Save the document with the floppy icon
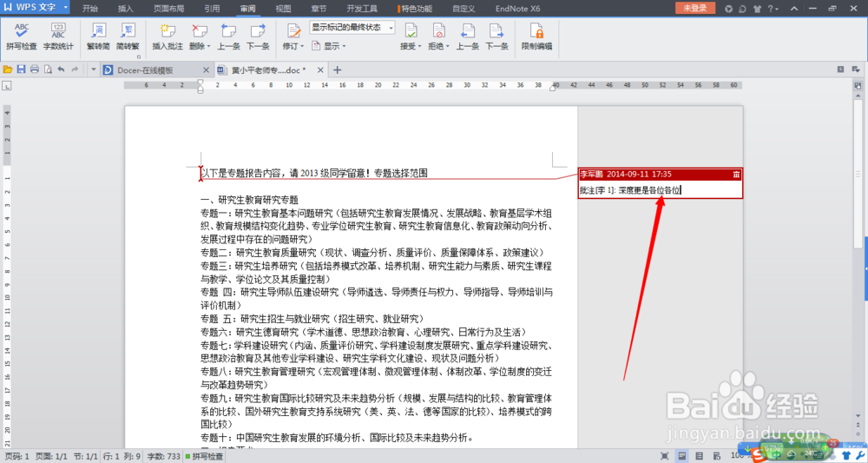868x463 pixels. pyautogui.click(x=21, y=69)
